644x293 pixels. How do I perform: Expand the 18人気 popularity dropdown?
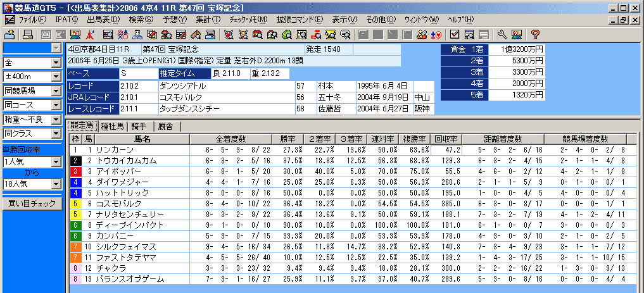coord(56,184)
